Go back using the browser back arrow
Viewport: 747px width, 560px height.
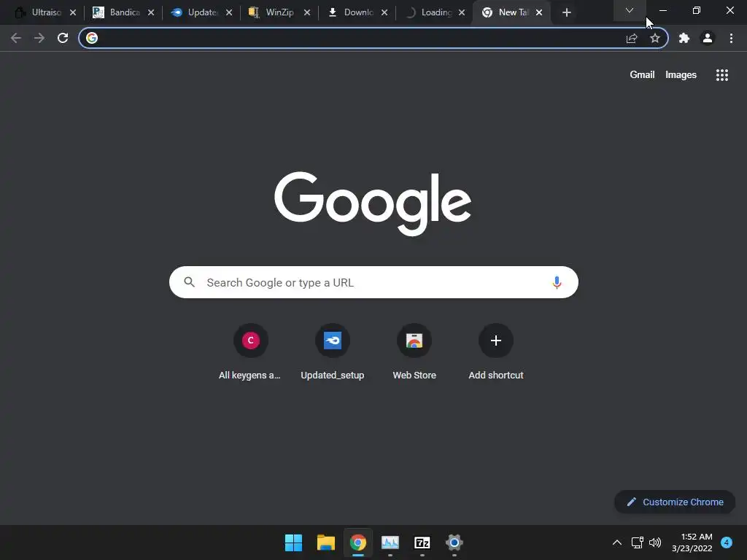[x=16, y=38]
